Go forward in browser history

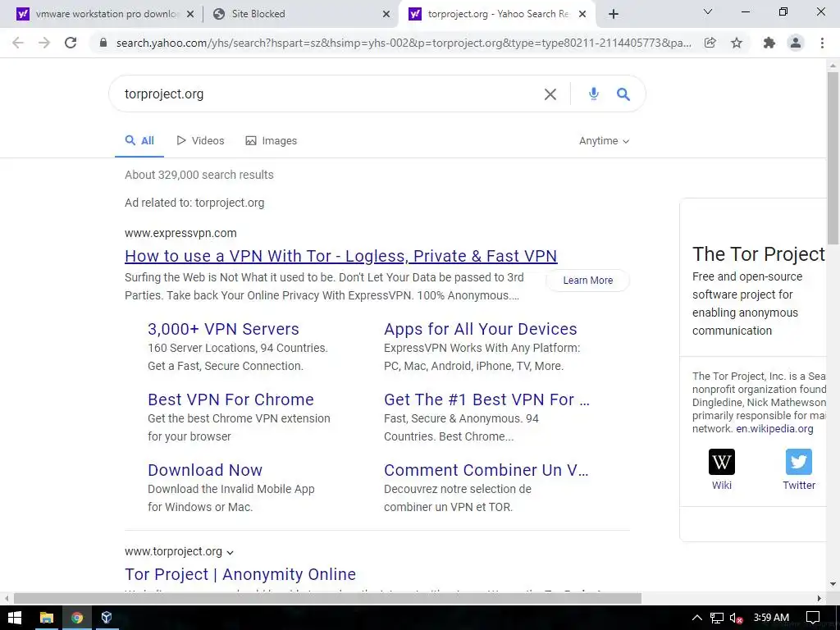pos(44,43)
